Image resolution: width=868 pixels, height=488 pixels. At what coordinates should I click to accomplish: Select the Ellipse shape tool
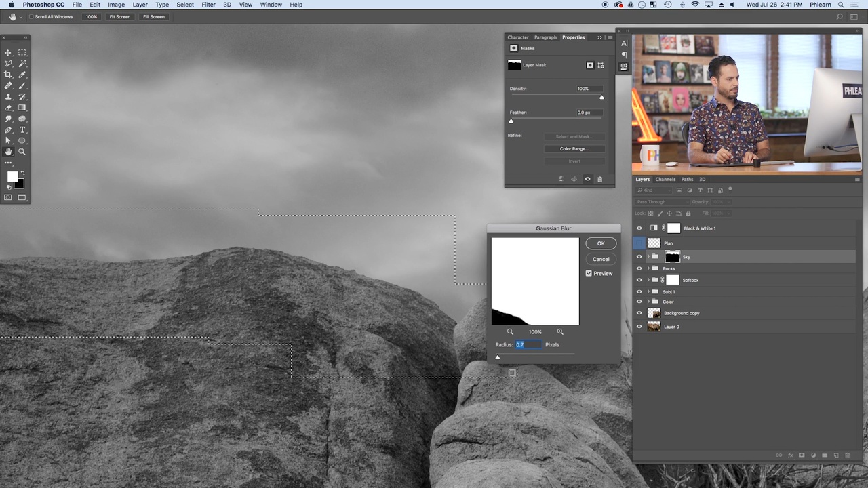(22, 140)
